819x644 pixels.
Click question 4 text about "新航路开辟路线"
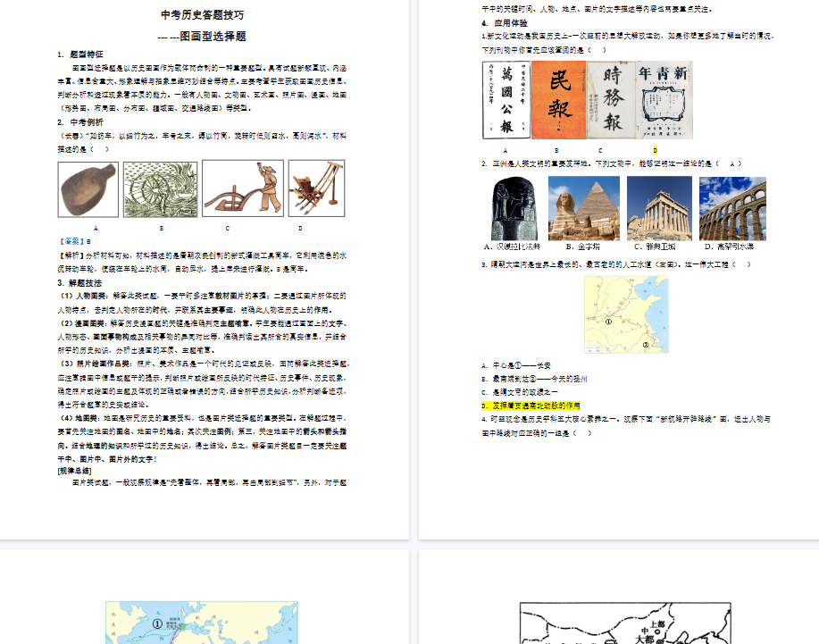626,426
